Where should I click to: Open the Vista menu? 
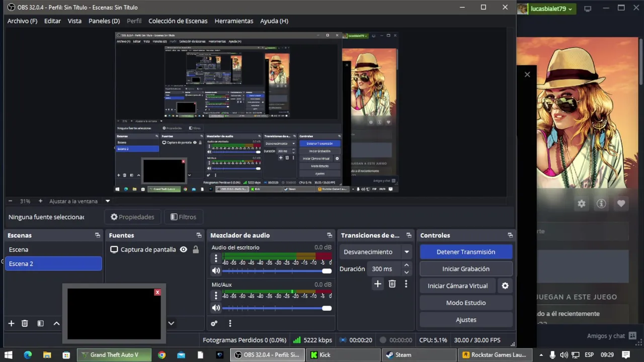[74, 21]
